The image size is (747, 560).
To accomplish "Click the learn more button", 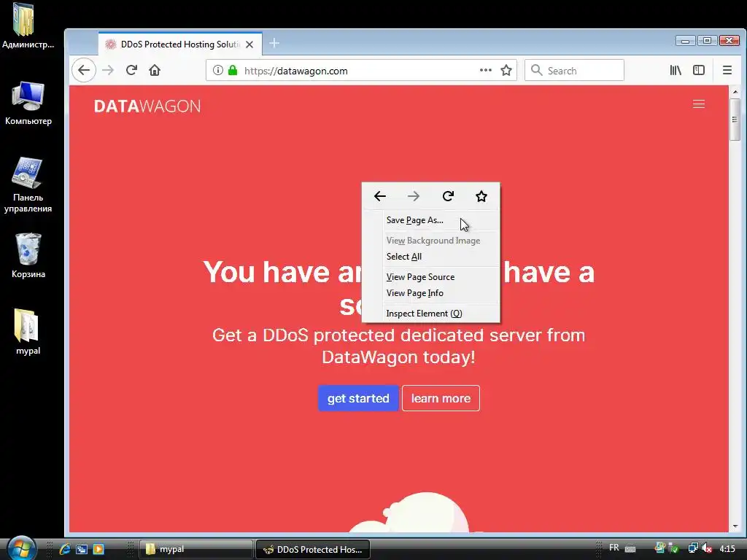I will pyautogui.click(x=441, y=398).
